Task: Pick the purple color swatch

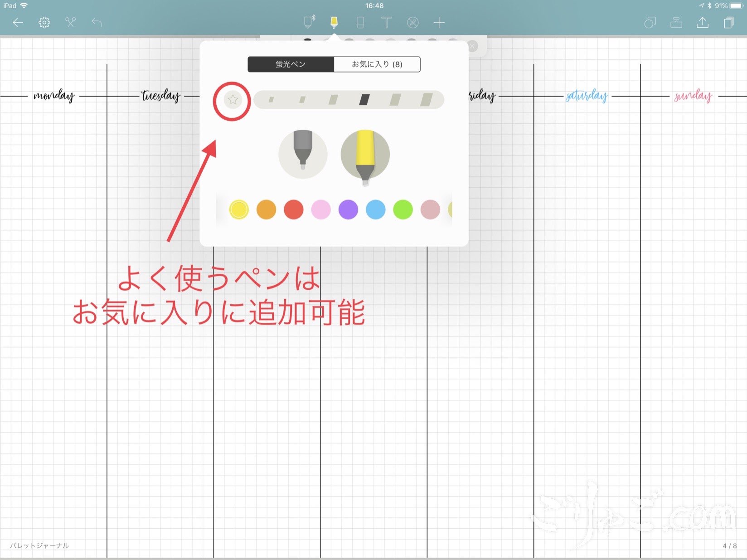Action: click(348, 209)
